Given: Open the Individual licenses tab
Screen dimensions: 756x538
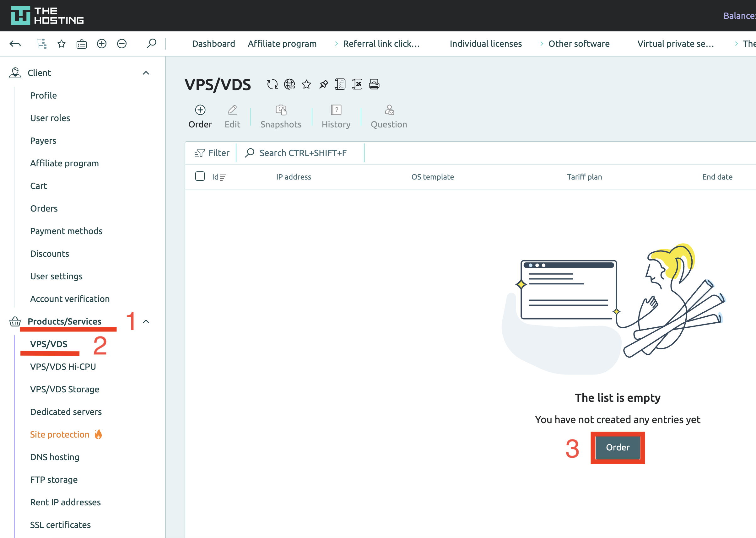Looking at the screenshot, I should tap(485, 44).
